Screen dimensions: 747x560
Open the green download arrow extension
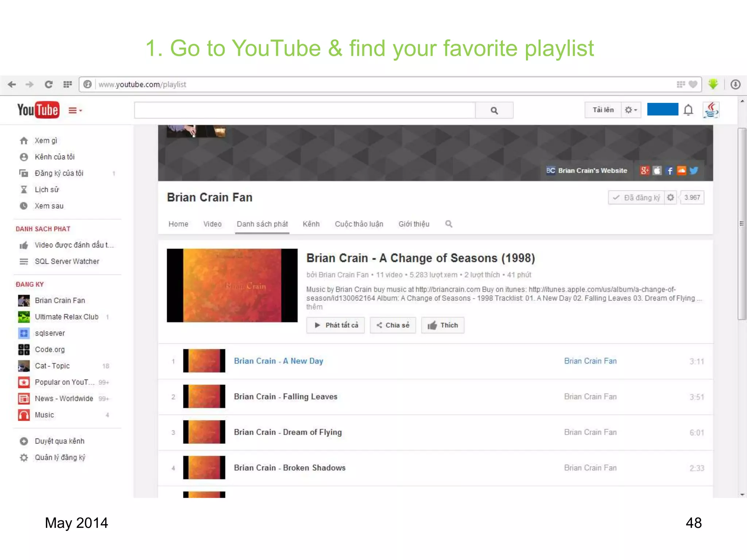tap(713, 84)
